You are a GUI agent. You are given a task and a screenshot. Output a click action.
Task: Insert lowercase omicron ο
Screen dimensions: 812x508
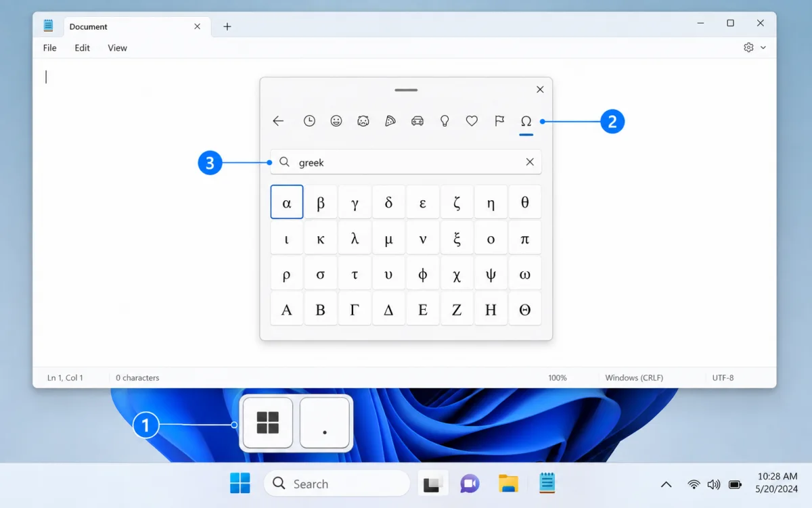[x=491, y=238]
